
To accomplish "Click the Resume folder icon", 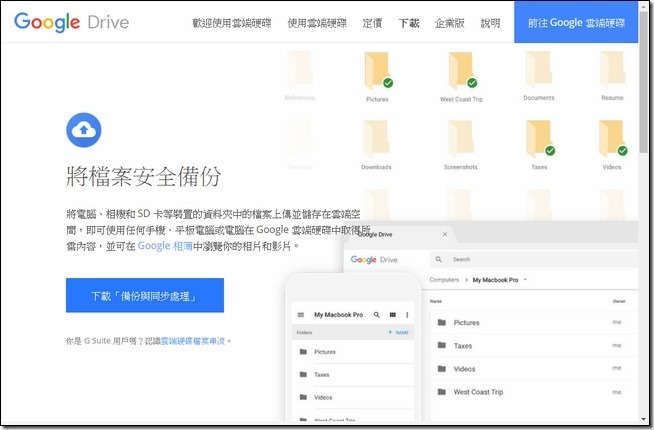I will pyautogui.click(x=612, y=69).
